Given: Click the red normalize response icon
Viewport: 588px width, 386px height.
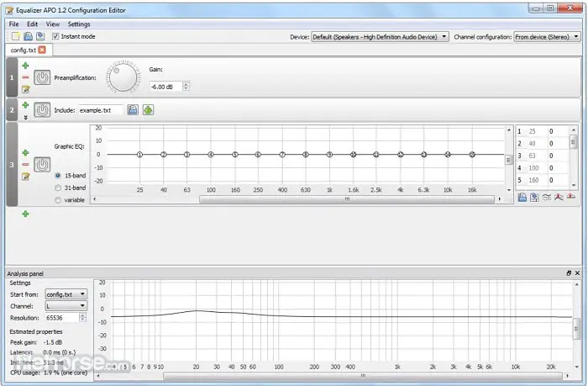Looking at the screenshot, I should click(559, 197).
